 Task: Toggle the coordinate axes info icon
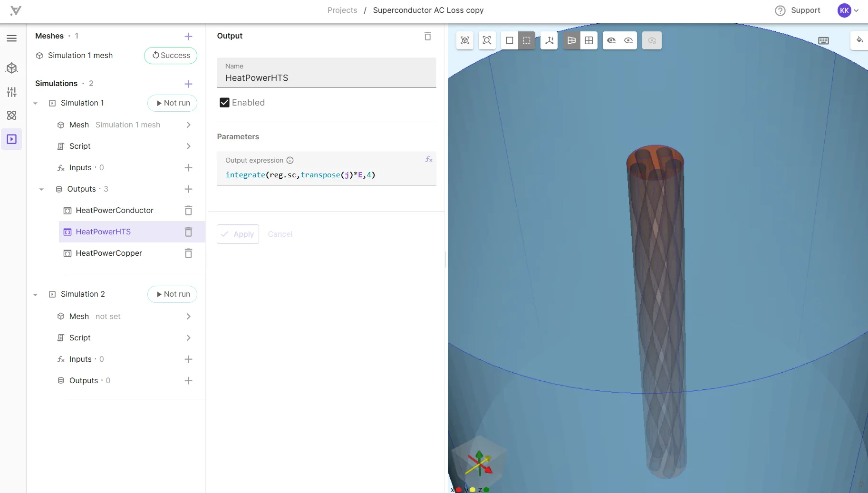(549, 40)
